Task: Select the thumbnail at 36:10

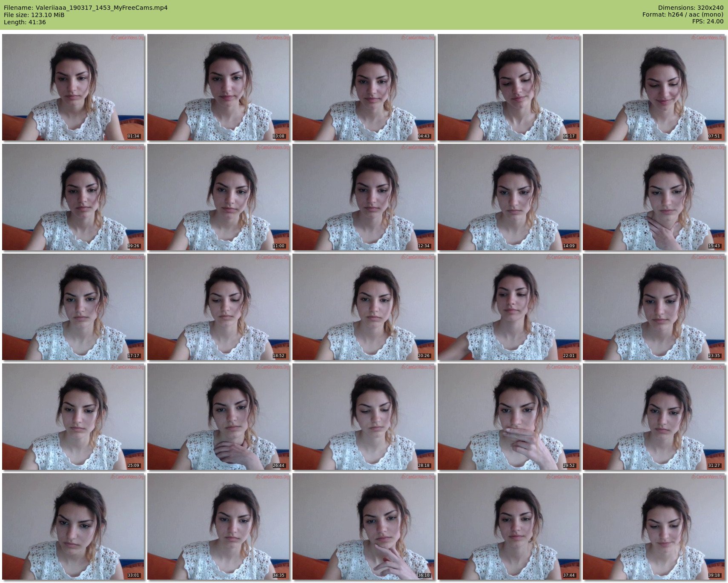Action: pos(364,526)
